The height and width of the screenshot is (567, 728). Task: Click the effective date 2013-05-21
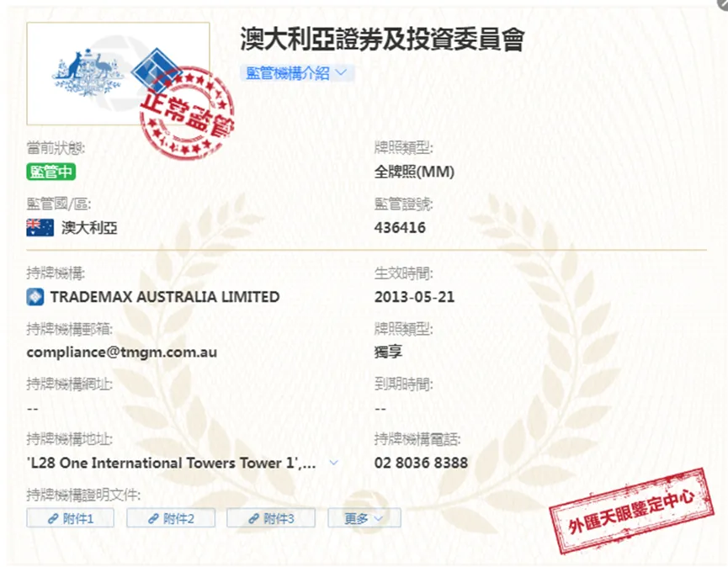click(414, 297)
